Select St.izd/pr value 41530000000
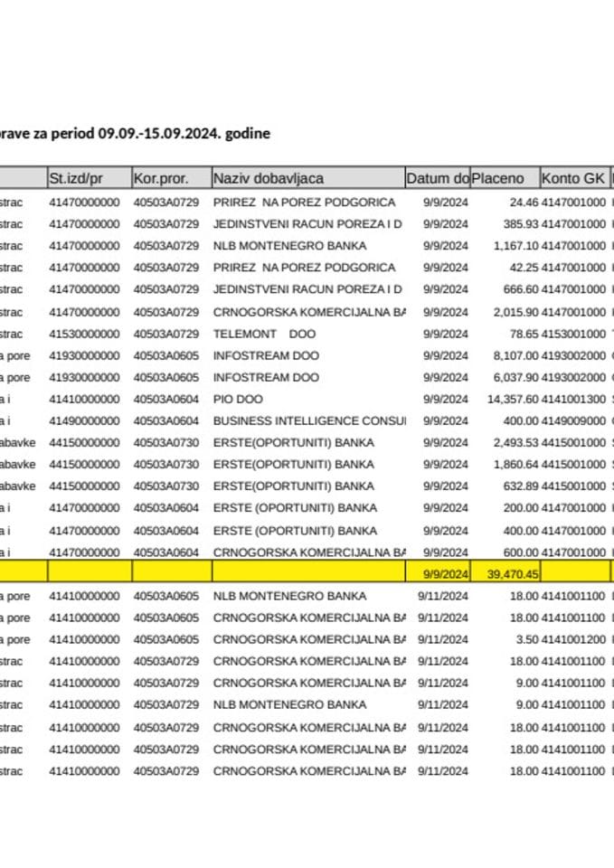The width and height of the screenshot is (614, 868). point(84,334)
